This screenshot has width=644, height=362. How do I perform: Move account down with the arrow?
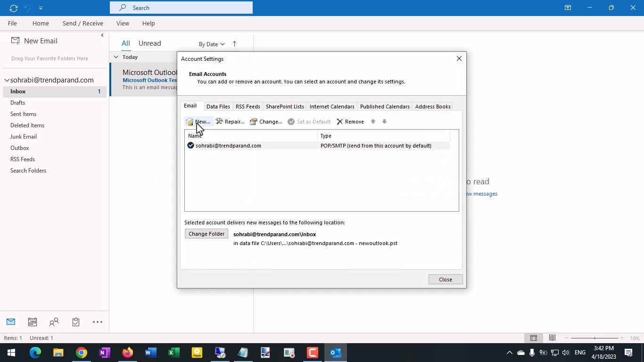[x=384, y=122]
